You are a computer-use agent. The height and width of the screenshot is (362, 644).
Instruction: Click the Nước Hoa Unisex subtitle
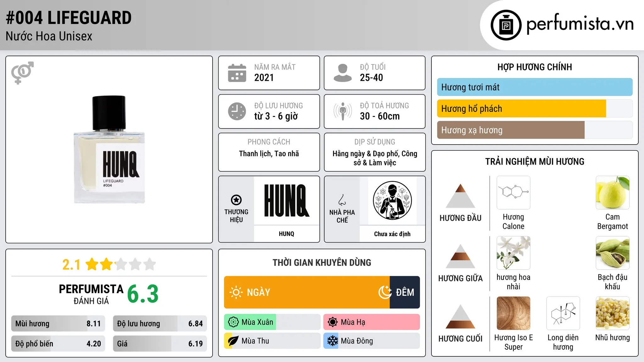(x=49, y=36)
